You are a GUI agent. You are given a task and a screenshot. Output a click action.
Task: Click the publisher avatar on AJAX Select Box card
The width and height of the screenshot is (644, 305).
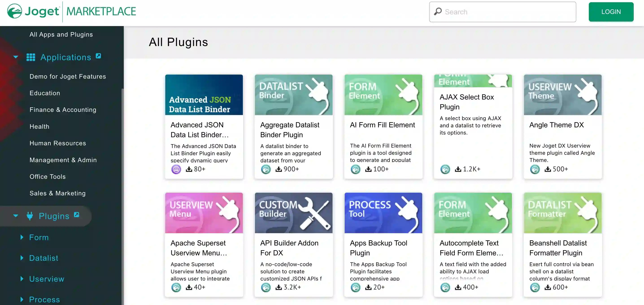(x=445, y=169)
